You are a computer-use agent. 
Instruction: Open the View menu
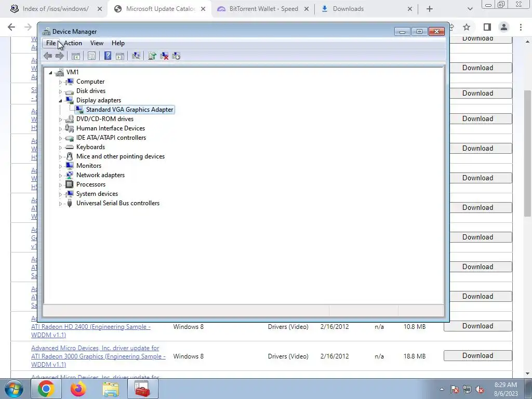(x=97, y=43)
